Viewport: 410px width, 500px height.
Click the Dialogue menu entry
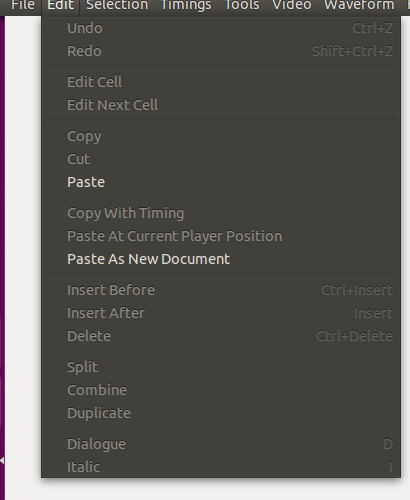[x=221, y=444]
